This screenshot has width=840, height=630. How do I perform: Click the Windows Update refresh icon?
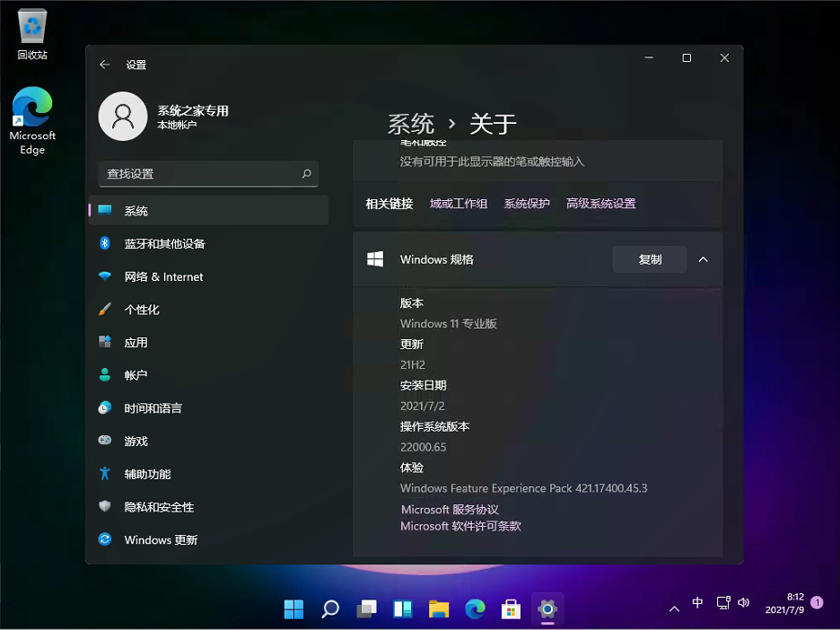[x=105, y=539]
